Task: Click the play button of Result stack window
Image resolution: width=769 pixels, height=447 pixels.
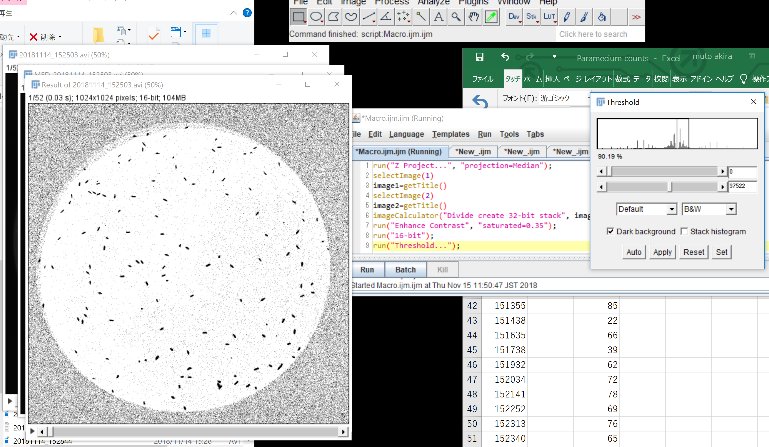Action: [32, 431]
